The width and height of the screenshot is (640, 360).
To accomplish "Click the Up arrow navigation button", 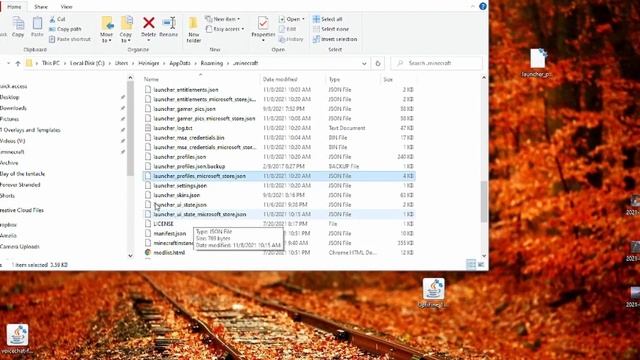I will [x=18, y=63].
